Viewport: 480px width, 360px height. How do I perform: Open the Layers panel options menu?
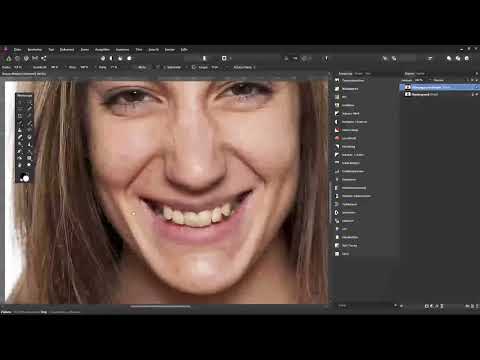click(x=477, y=73)
